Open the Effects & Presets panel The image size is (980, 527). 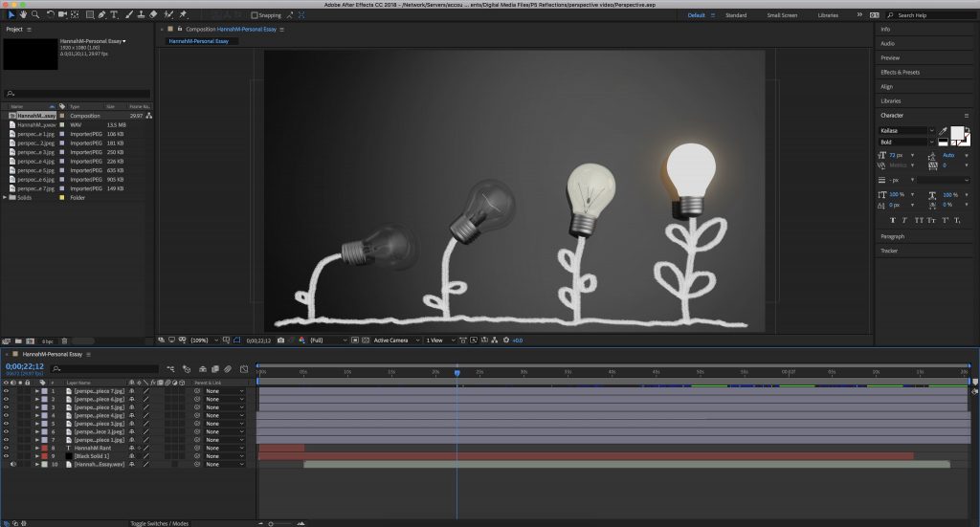pyautogui.click(x=900, y=72)
